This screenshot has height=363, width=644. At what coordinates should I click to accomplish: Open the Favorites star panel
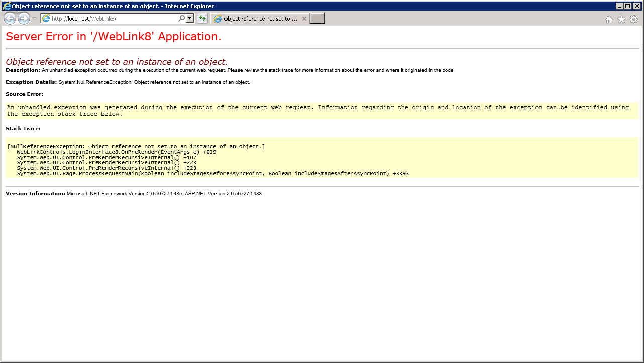click(x=621, y=19)
